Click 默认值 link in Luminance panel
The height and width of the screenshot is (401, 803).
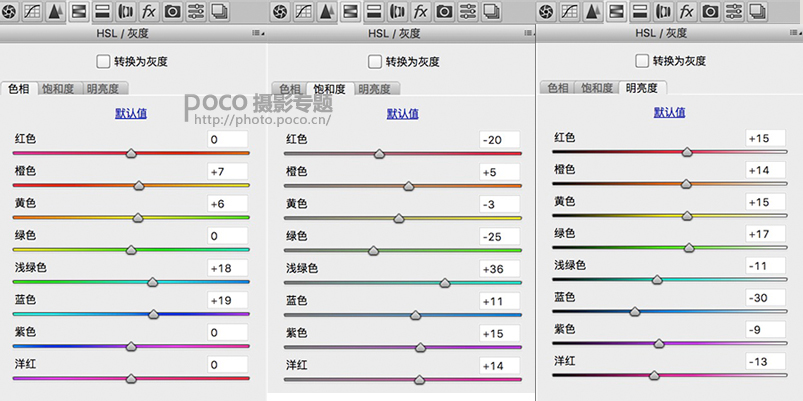pos(669,112)
